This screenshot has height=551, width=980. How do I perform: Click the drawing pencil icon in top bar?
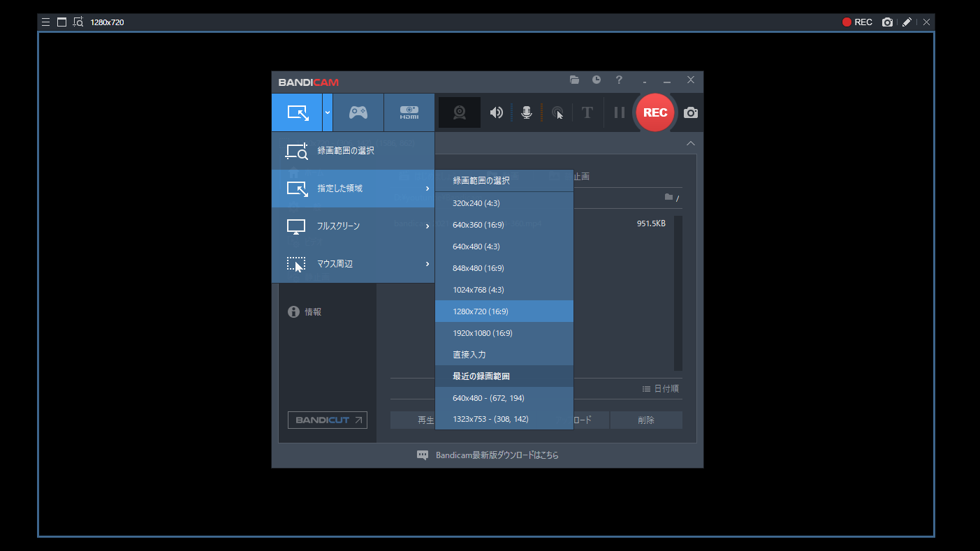(907, 22)
